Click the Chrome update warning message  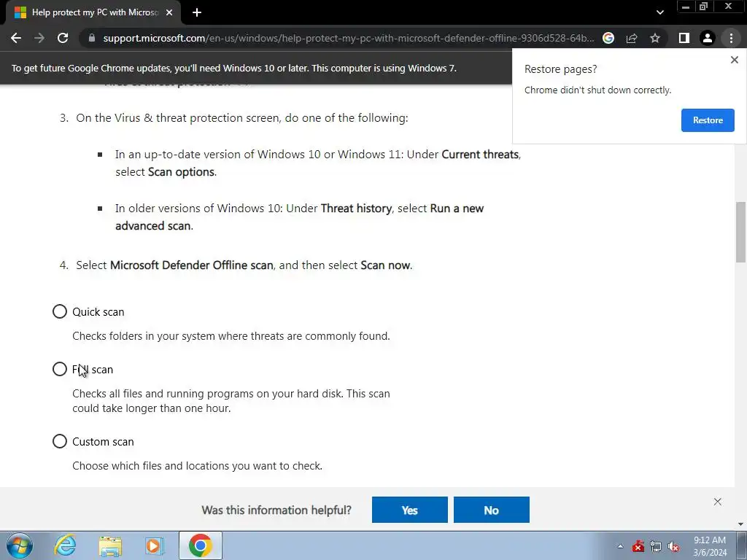pos(234,68)
